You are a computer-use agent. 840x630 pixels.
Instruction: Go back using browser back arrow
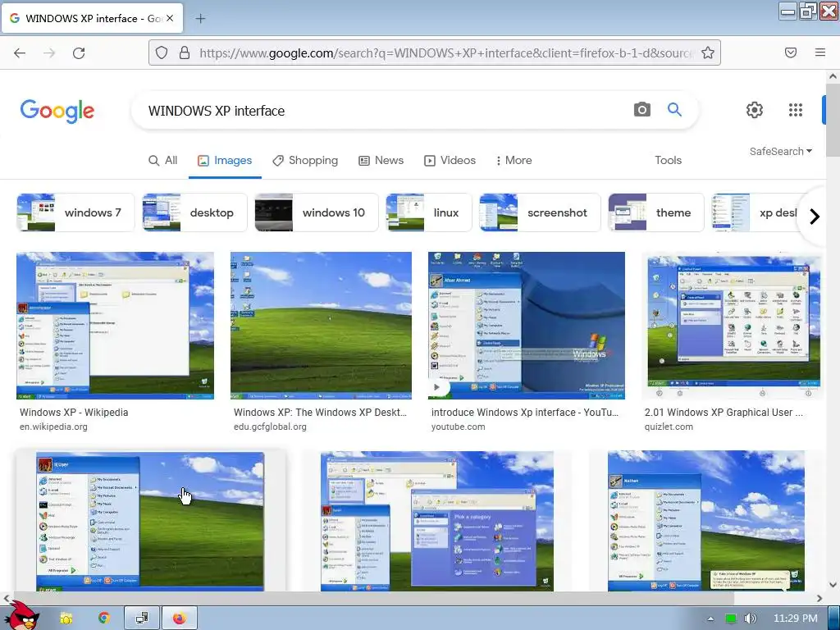click(20, 52)
